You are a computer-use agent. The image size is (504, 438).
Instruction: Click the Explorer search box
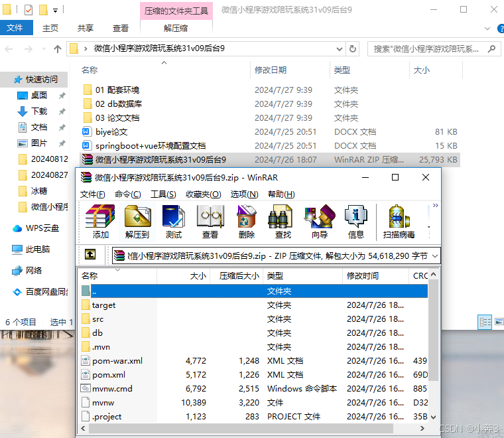point(434,49)
